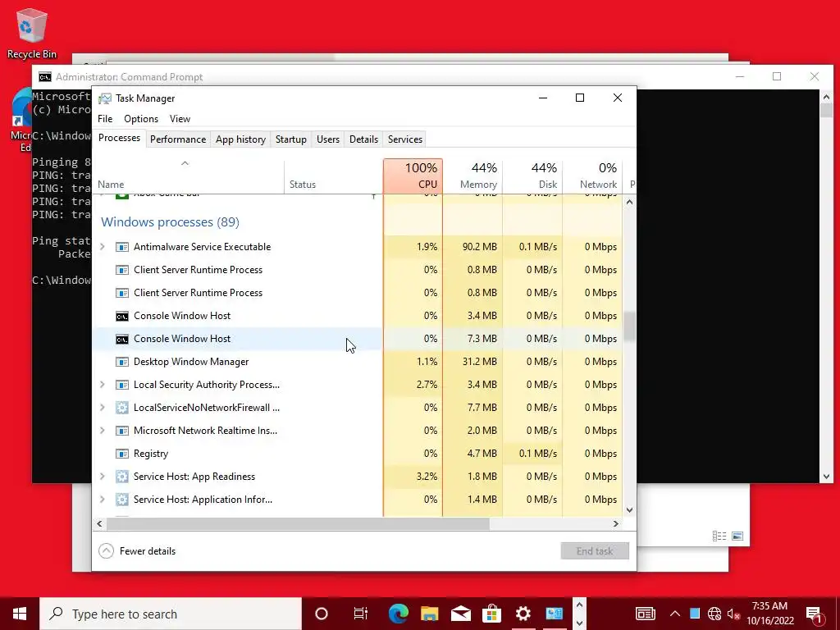Screen dimensions: 840x630
Task: Open Settings gear from the taskbar
Action: (x=523, y=614)
